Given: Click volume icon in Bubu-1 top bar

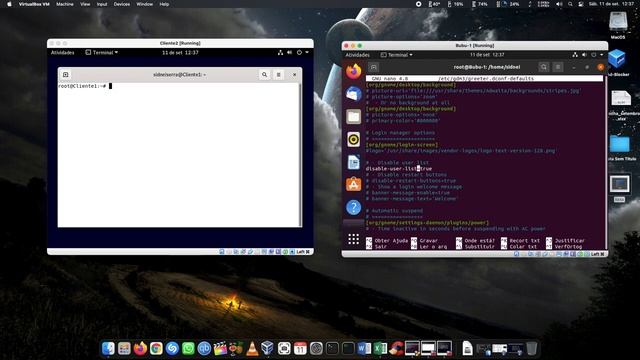Looking at the screenshot, I should (x=584, y=55).
